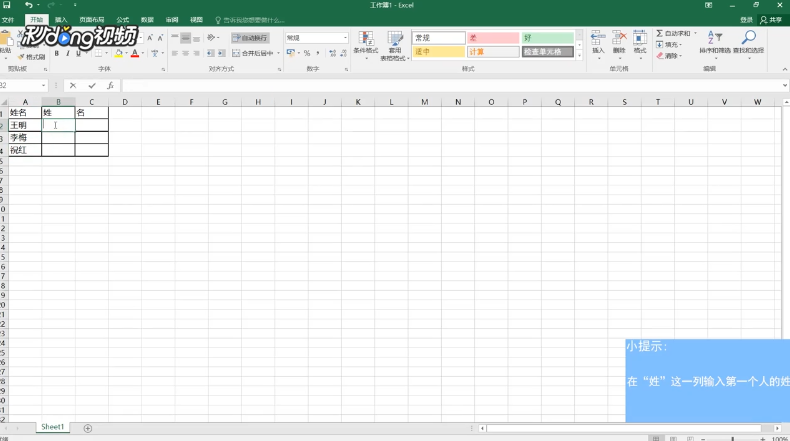The image size is (790, 441).
Task: Click the increase decimal icon
Action: point(333,53)
